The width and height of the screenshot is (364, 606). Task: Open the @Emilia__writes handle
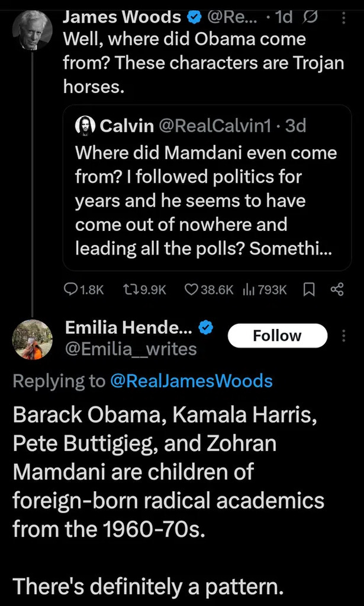[x=130, y=349]
